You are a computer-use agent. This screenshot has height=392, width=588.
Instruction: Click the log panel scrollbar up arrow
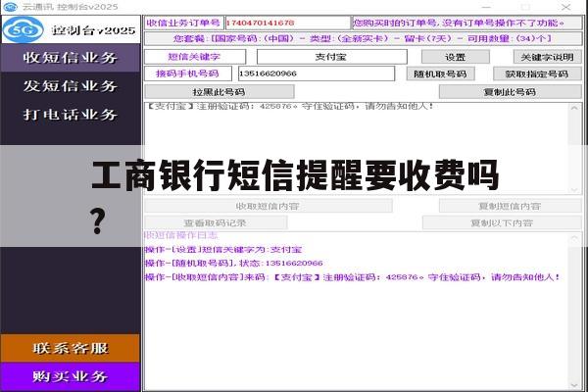pos(574,238)
